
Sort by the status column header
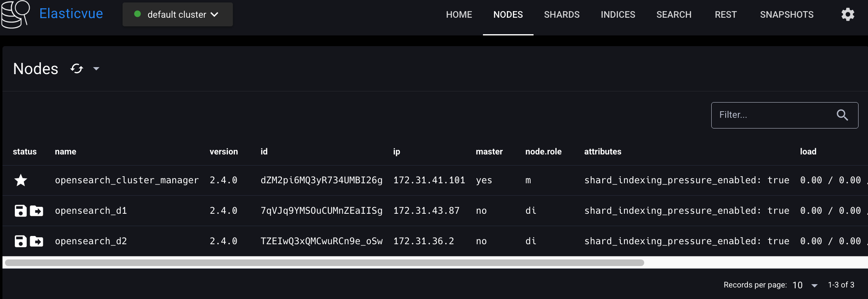[x=25, y=152]
